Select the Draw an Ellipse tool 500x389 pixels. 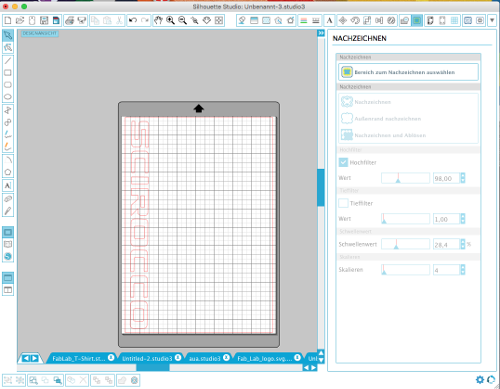[8, 97]
